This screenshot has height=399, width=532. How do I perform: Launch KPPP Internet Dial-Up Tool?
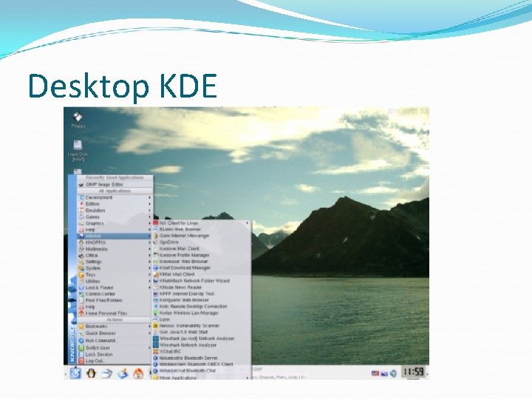[x=202, y=293]
